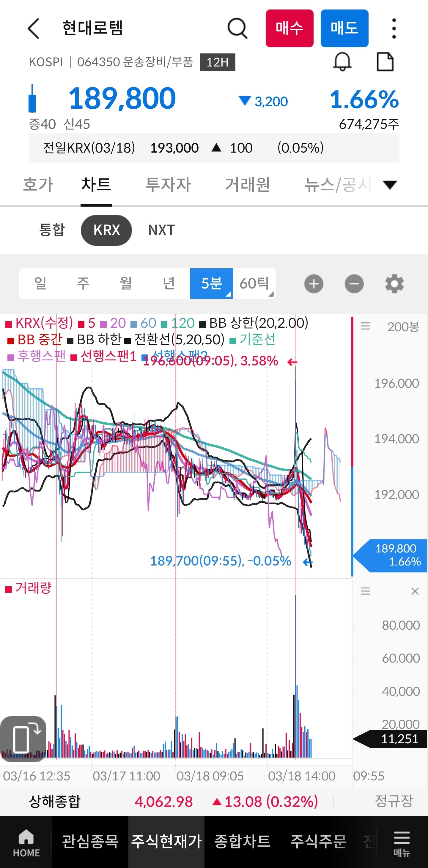428x868 pixels.
Task: Switch to 통합 combined exchange view
Action: coord(52,229)
